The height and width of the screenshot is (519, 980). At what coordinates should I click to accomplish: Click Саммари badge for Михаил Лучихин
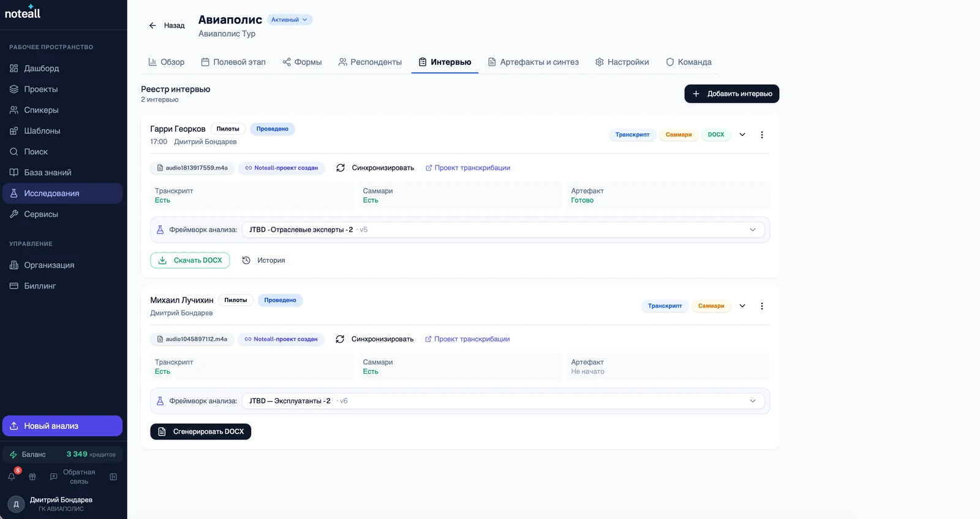pos(711,306)
